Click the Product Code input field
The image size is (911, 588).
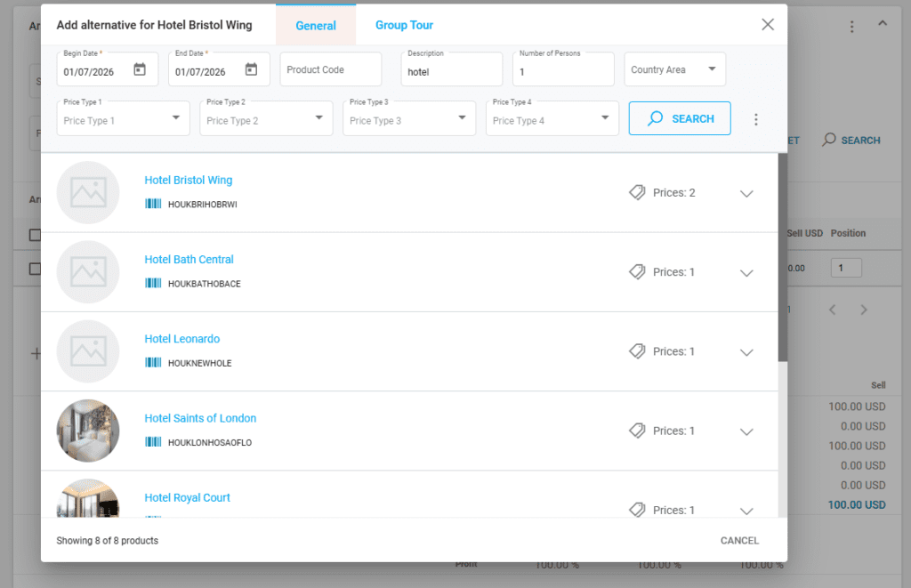[x=330, y=69]
